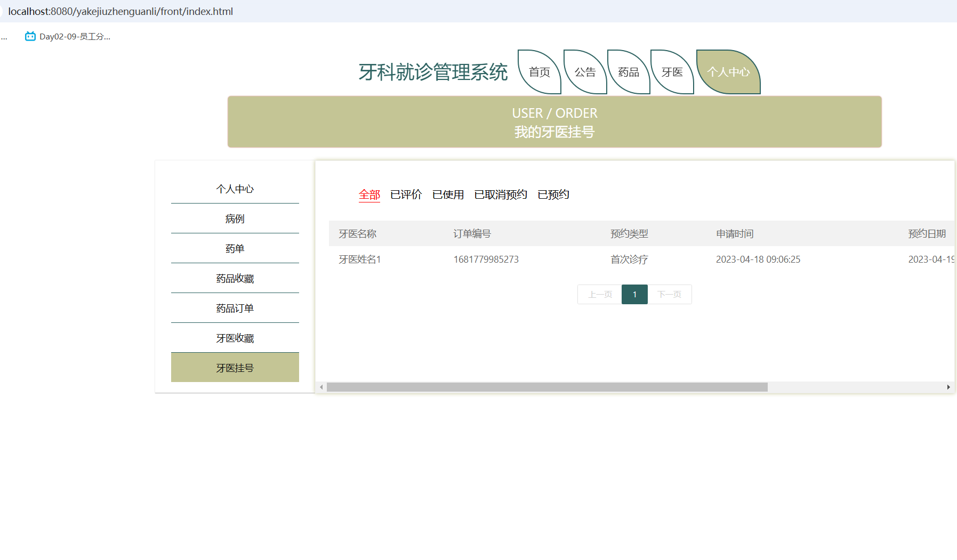Open 药品收藏 in the sidebar
This screenshot has width=957, height=560.
point(235,278)
